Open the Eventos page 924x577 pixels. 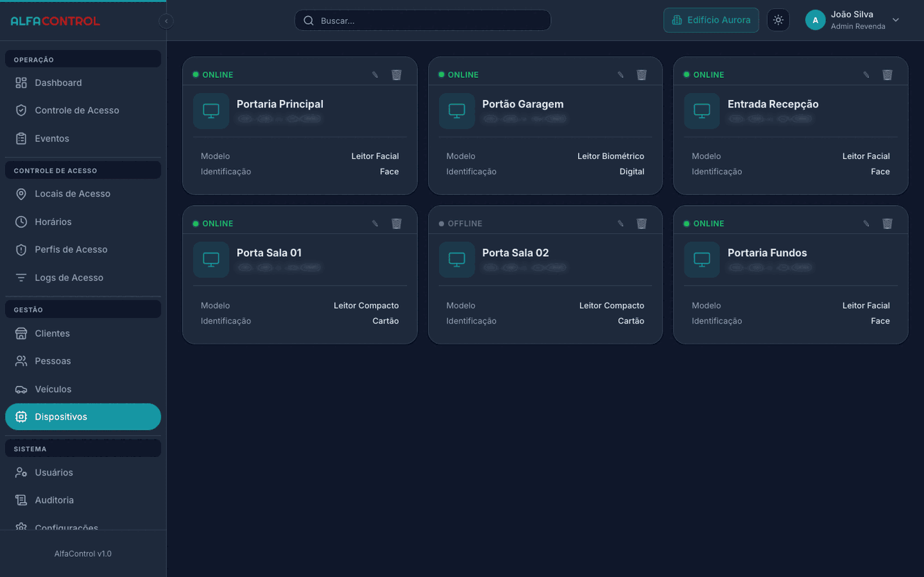click(83, 138)
